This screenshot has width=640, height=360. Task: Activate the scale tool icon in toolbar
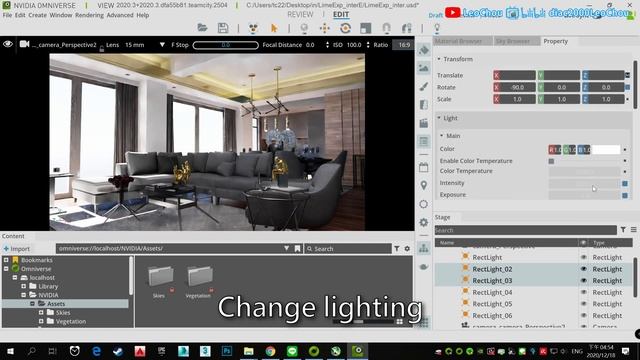(x=366, y=28)
